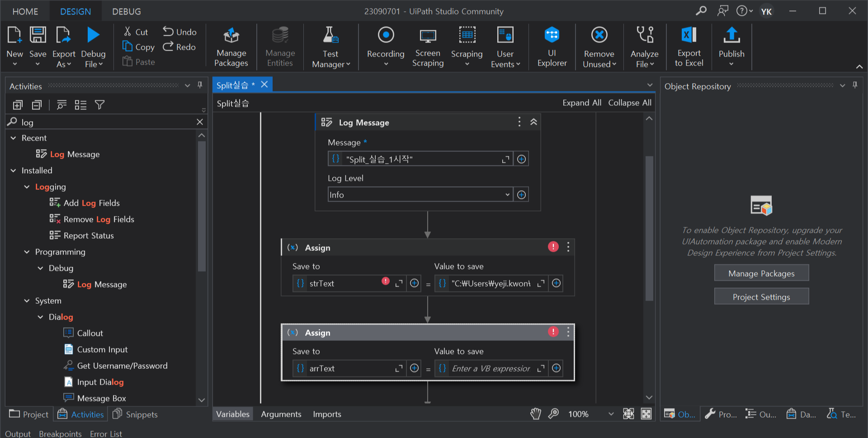The image size is (868, 438).
Task: Collapse the Programming tree node
Action: [27, 252]
